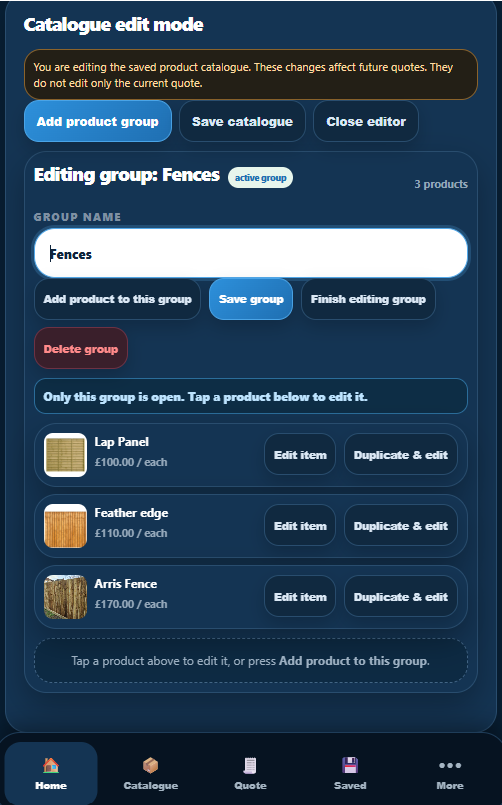
Task: Focus the Group name input field
Action: pyautogui.click(x=250, y=254)
